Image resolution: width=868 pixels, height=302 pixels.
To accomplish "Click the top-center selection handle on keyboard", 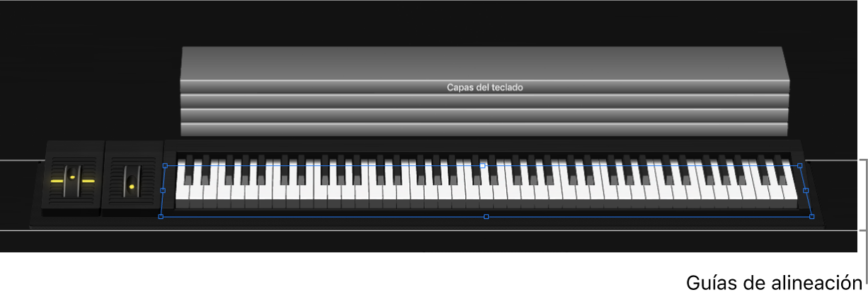I will click(483, 164).
